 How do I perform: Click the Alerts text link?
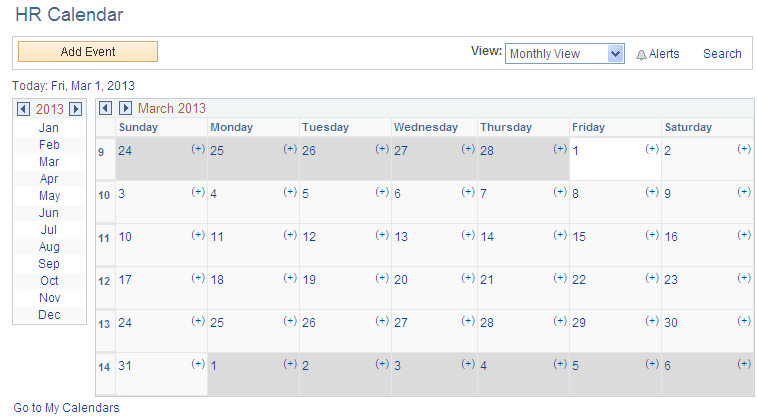pos(664,54)
